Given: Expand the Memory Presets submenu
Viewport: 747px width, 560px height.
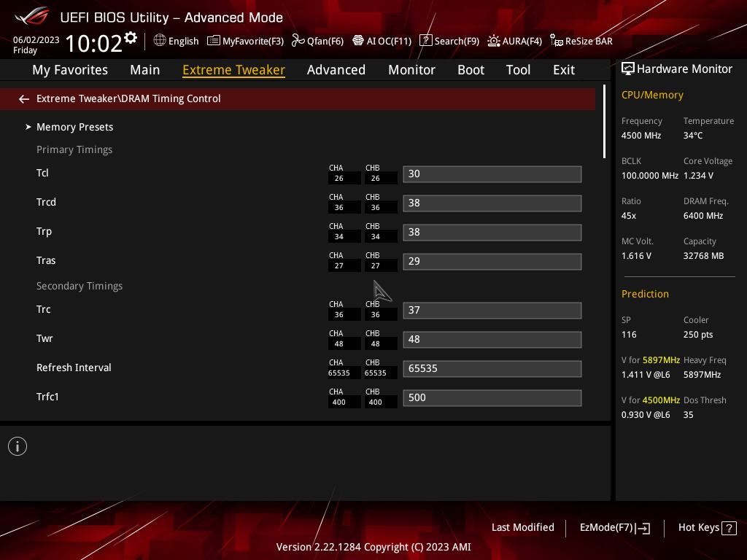Looking at the screenshot, I should point(75,127).
